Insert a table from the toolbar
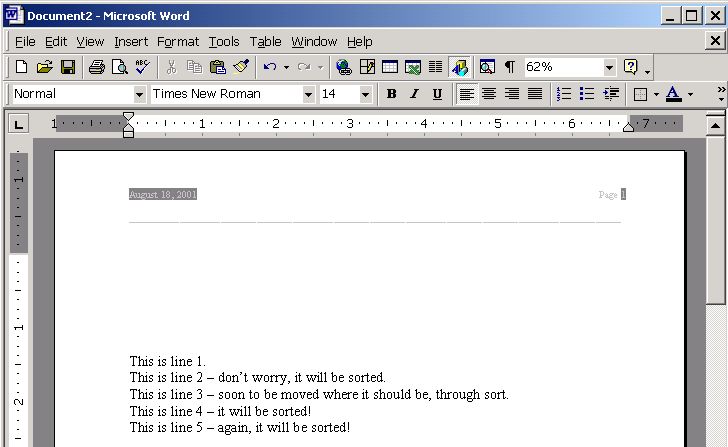728x447 pixels. (390, 67)
